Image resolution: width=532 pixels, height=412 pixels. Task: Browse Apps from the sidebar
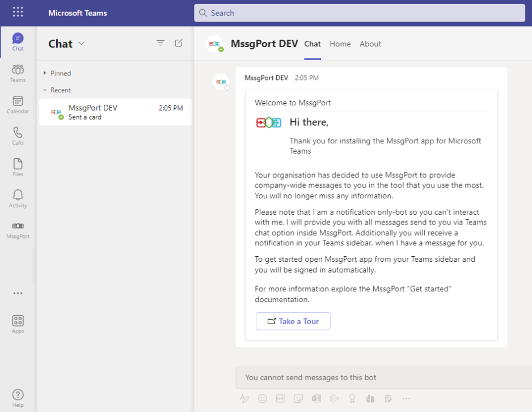click(18, 323)
